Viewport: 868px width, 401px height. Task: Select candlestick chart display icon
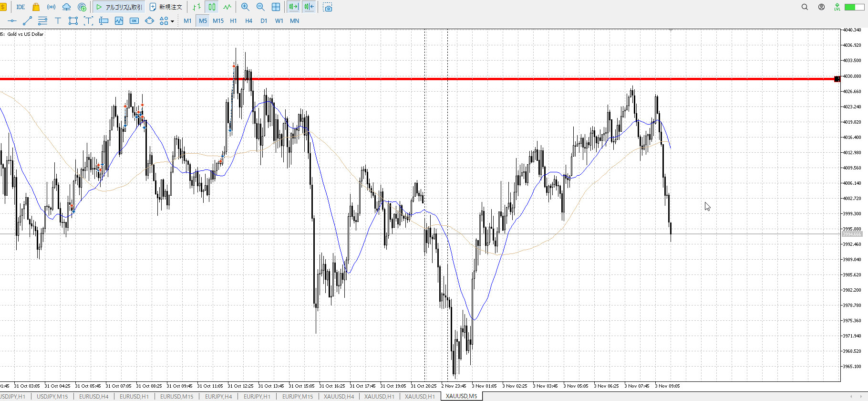212,7
